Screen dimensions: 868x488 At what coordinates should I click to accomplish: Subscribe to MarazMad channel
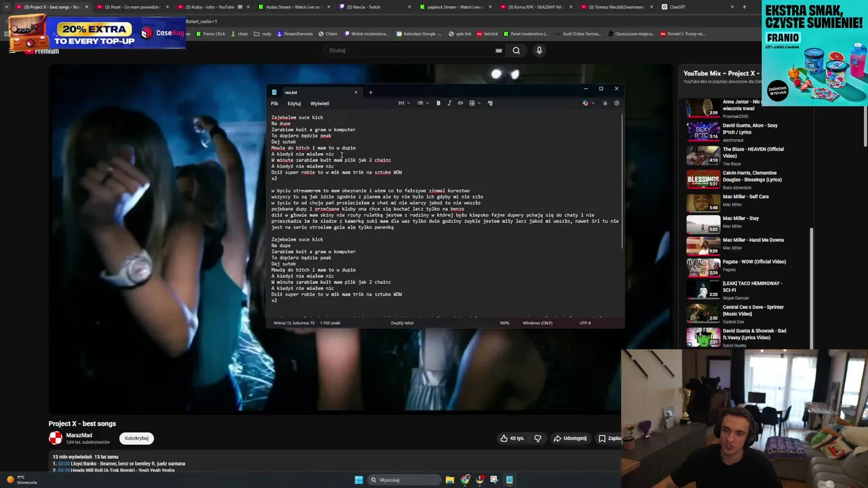click(136, 438)
